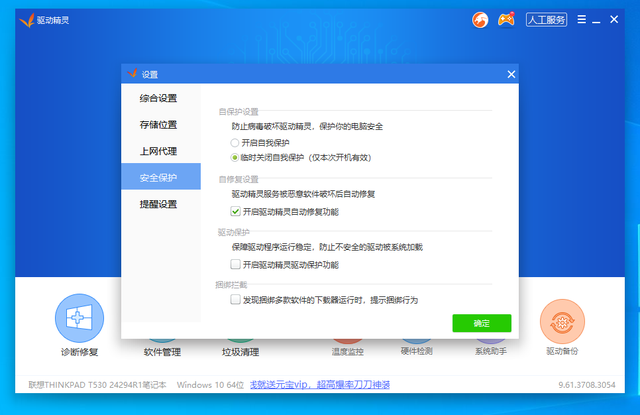Open 驱动备份 orange icon
The width and height of the screenshot is (640, 415).
click(562, 322)
